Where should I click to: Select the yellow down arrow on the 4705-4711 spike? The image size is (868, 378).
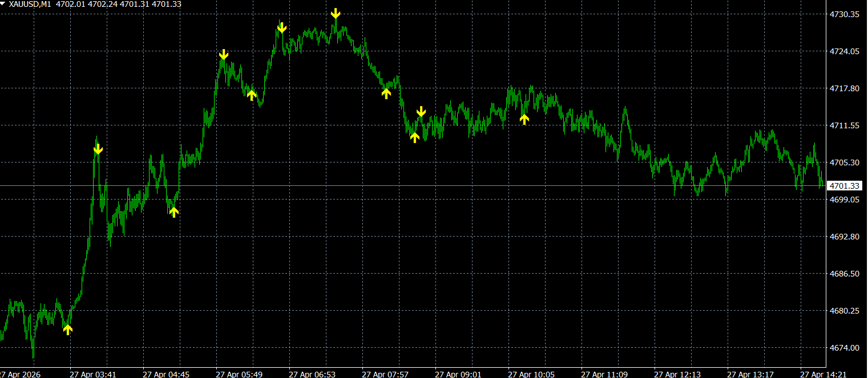[98, 149]
